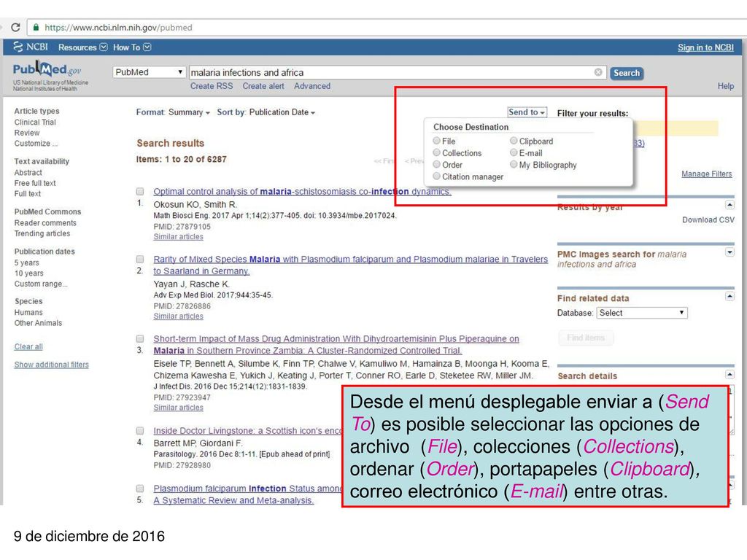Image resolution: width=747 pixels, height=560 pixels.
Task: Filter species by Humans
Action: click(x=28, y=312)
